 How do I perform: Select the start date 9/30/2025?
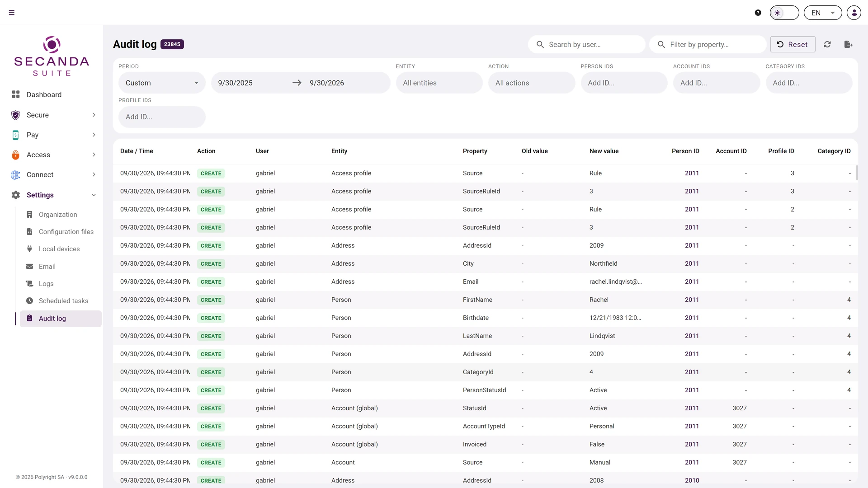click(x=236, y=83)
